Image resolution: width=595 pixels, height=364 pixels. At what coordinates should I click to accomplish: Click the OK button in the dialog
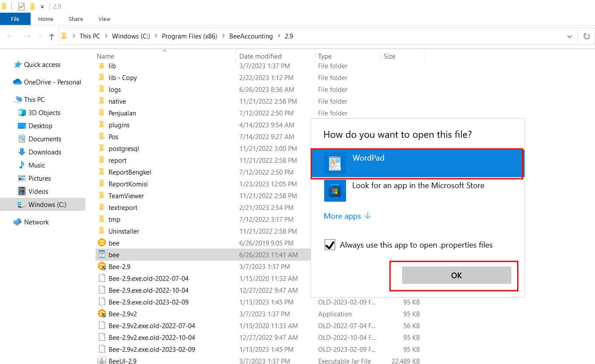(x=456, y=275)
